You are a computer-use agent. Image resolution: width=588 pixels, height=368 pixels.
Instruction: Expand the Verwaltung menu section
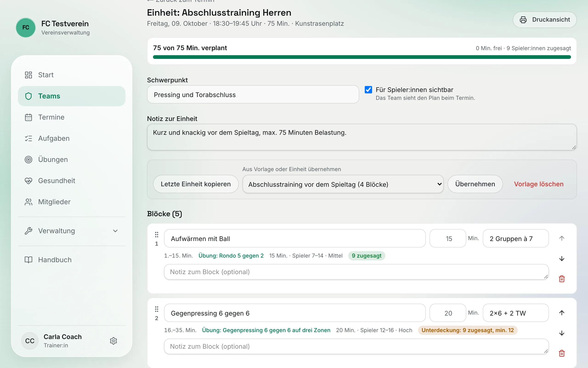click(72, 231)
